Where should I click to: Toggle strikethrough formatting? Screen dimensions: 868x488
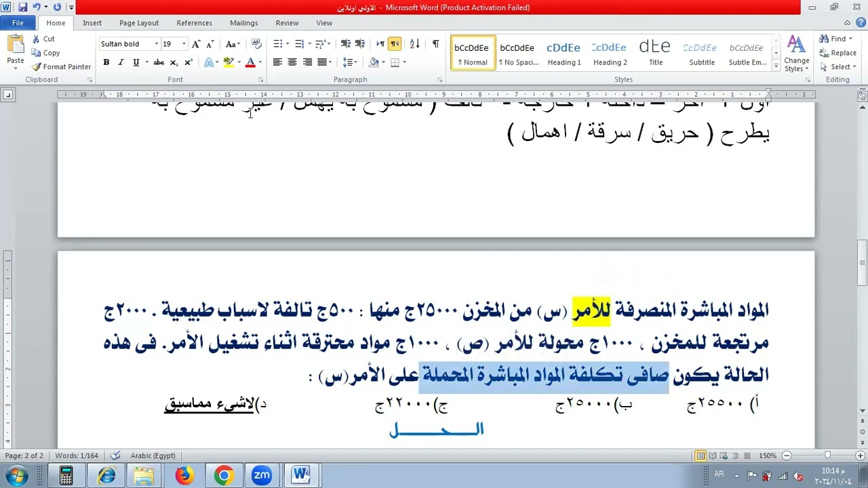[x=159, y=62]
